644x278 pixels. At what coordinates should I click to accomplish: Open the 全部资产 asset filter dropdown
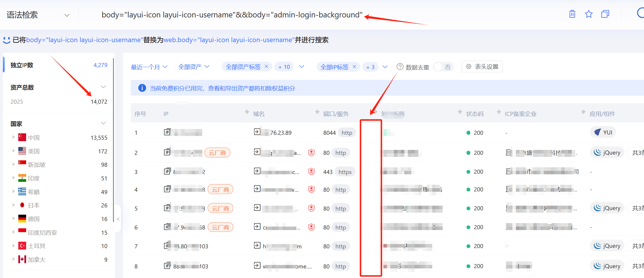coord(193,67)
